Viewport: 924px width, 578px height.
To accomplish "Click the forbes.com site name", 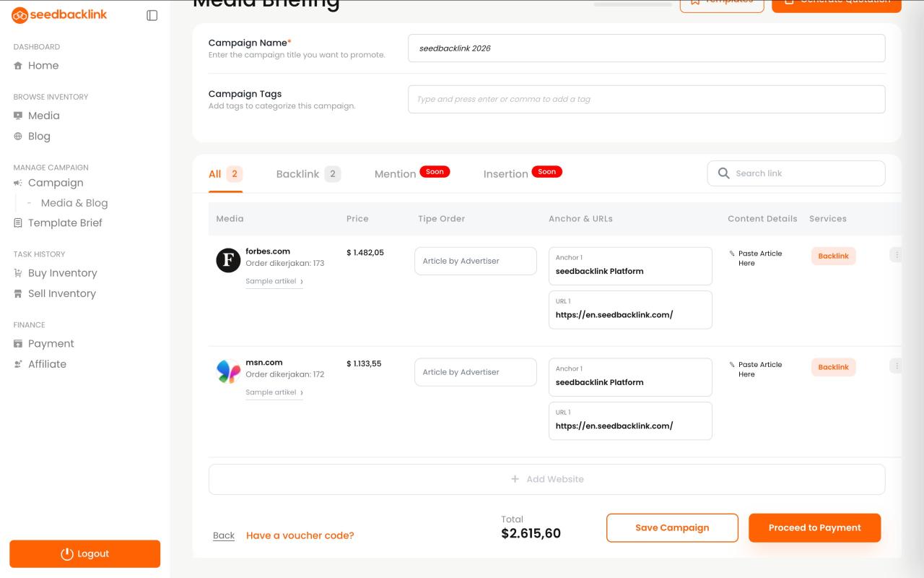I will [268, 251].
